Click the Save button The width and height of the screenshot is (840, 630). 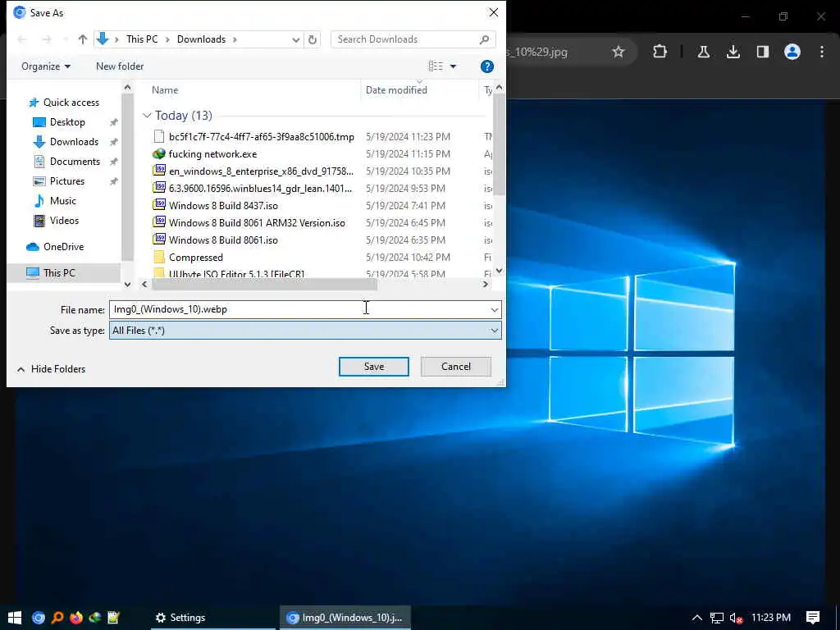374,367
